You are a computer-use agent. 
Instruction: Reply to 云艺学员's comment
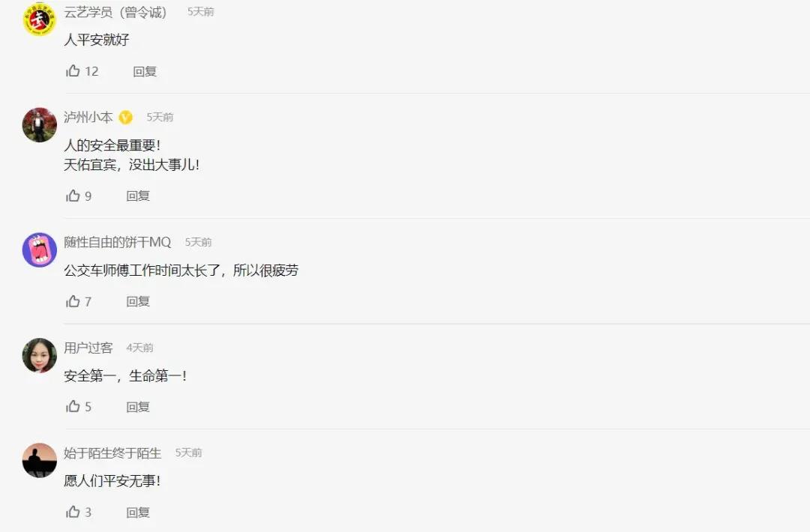coord(145,72)
